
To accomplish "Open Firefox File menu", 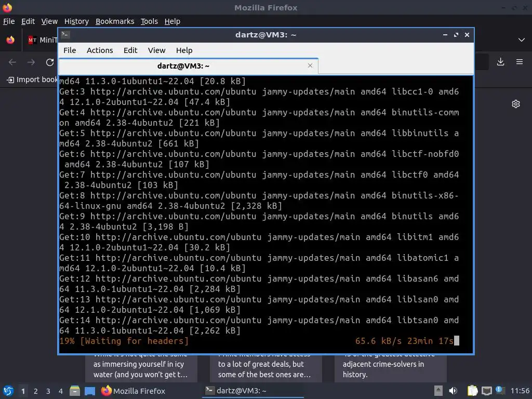I will (x=9, y=21).
